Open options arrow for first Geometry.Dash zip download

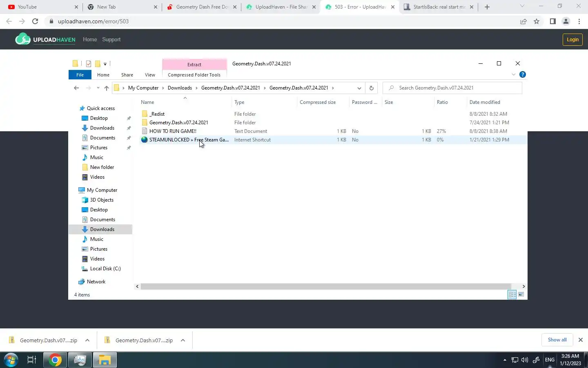(87, 340)
